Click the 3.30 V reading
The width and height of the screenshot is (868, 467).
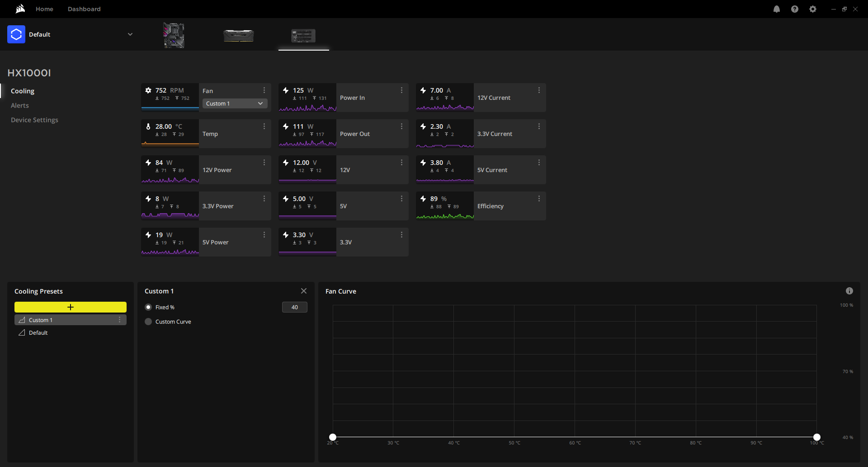point(303,235)
